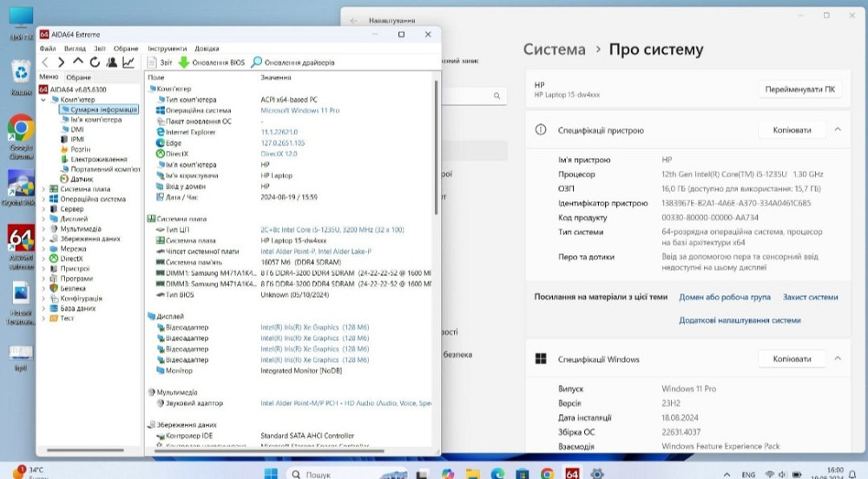
Task: Refresh the AIDA64 page
Action: click(x=95, y=62)
